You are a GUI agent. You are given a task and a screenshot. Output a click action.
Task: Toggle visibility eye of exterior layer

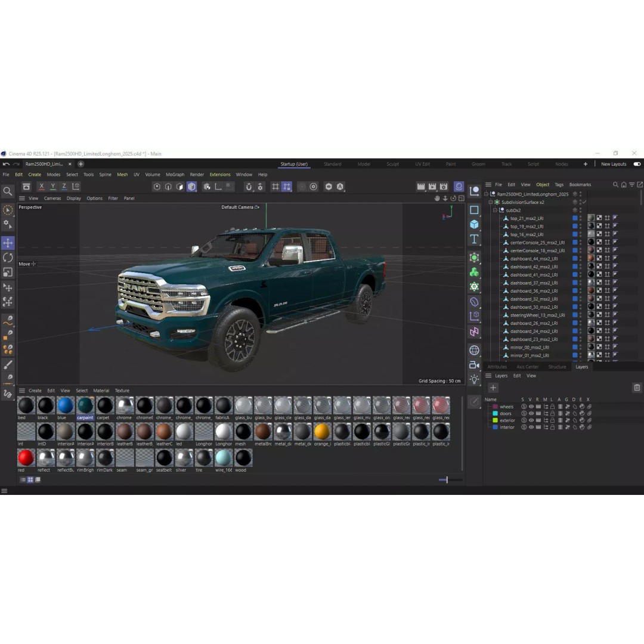[531, 420]
